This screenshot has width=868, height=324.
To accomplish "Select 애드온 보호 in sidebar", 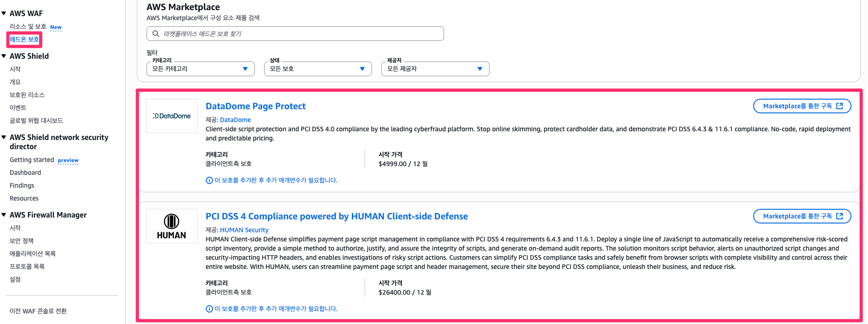I will click(x=24, y=39).
